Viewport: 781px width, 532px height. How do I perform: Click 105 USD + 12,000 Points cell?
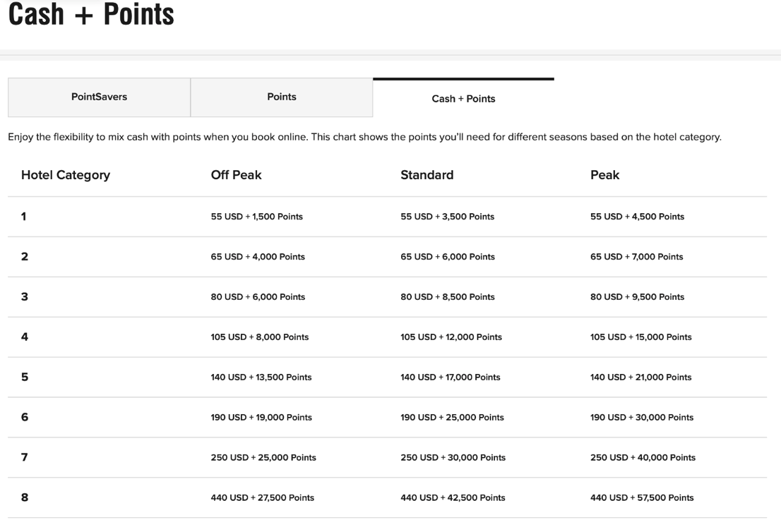click(451, 337)
